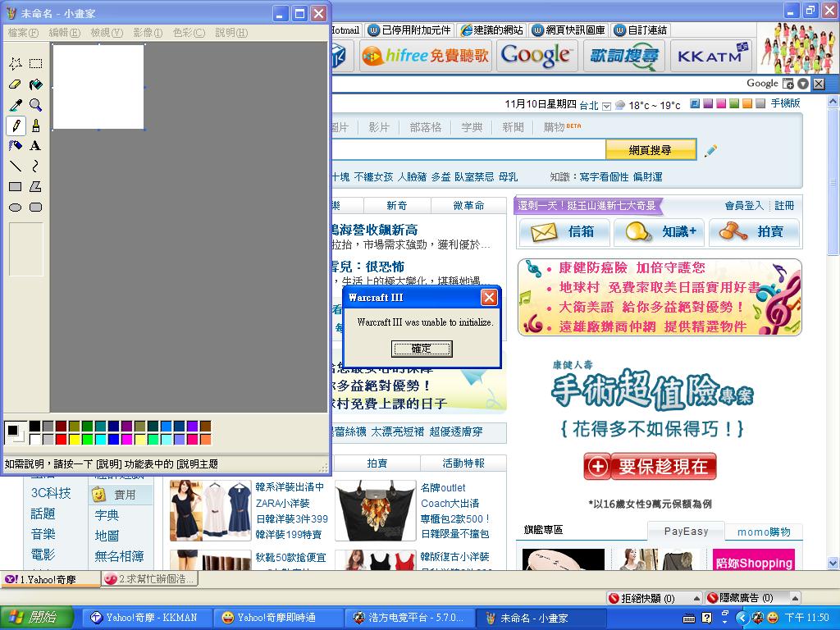Pick the straight Line tool in Paint
Image resolution: width=840 pixels, height=630 pixels.
point(16,166)
